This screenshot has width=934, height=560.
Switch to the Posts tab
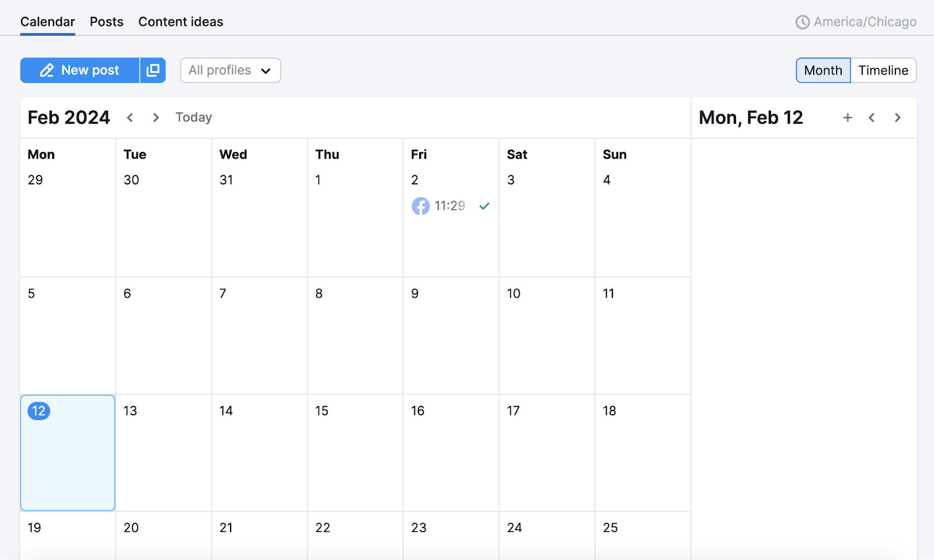[106, 22]
